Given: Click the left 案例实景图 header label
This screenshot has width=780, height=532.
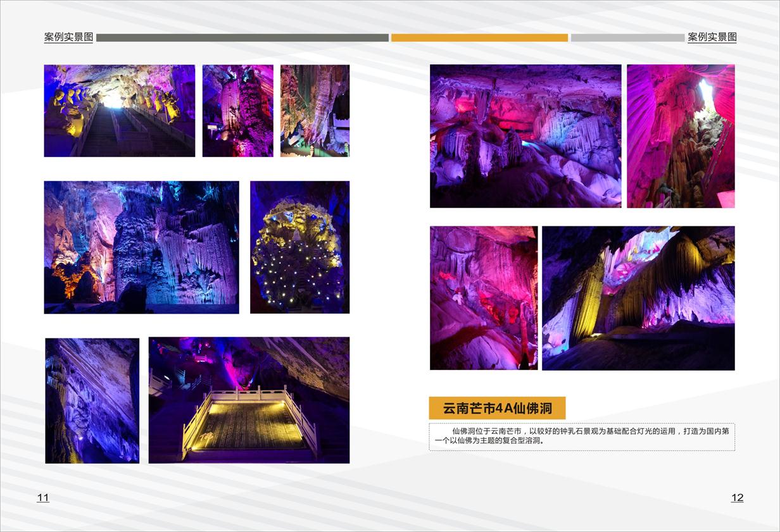Looking at the screenshot, I should tap(68, 37).
